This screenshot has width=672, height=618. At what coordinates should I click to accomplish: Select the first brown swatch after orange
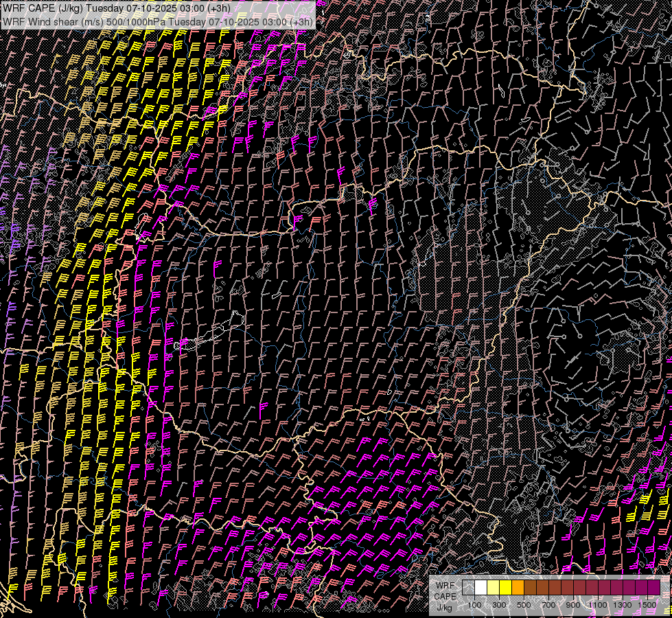530,588
